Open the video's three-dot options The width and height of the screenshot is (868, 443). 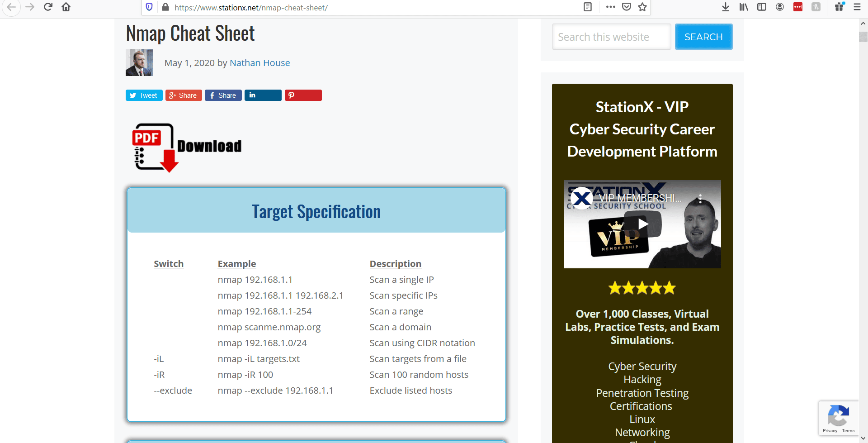pyautogui.click(x=700, y=199)
